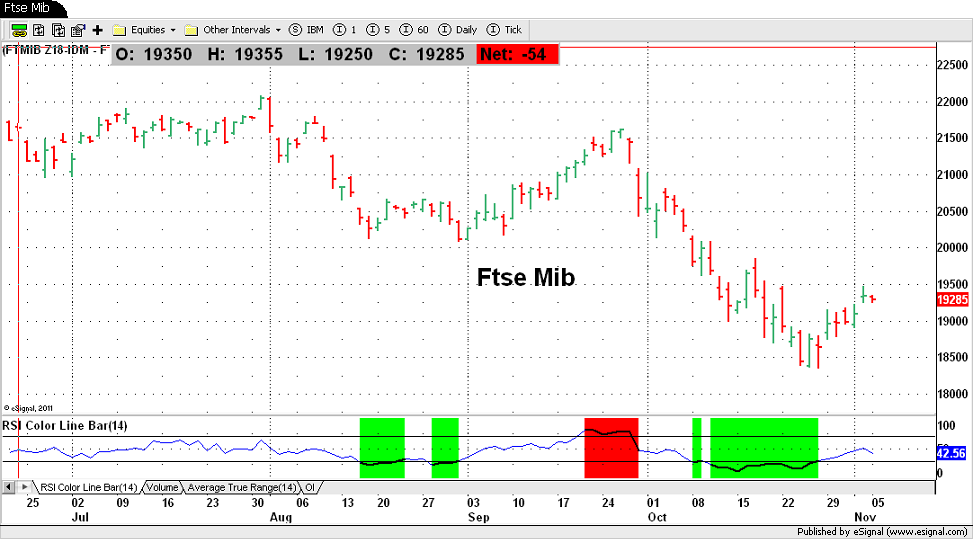
Task: Switch to the 1 minute interval
Action: coord(345,30)
